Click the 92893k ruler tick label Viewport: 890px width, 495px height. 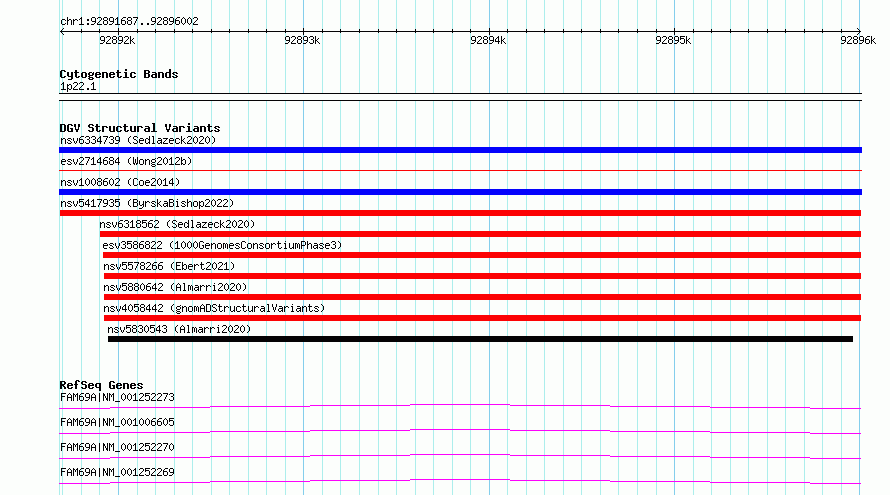click(302, 40)
